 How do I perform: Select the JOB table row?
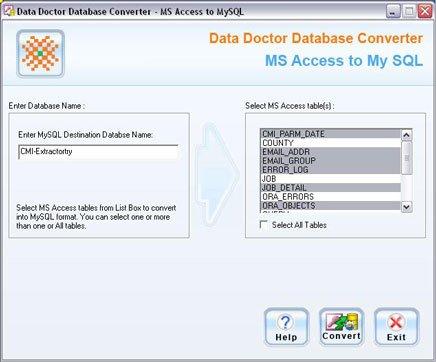pyautogui.click(x=331, y=179)
